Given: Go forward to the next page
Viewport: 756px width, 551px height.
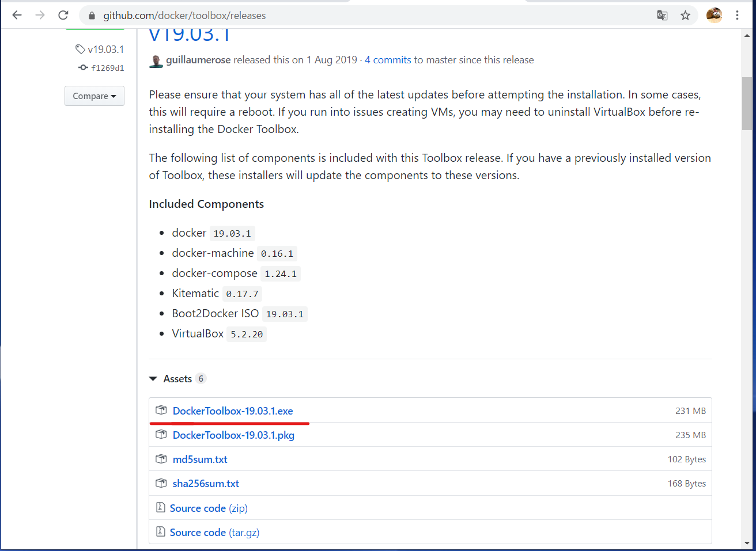Looking at the screenshot, I should (40, 16).
